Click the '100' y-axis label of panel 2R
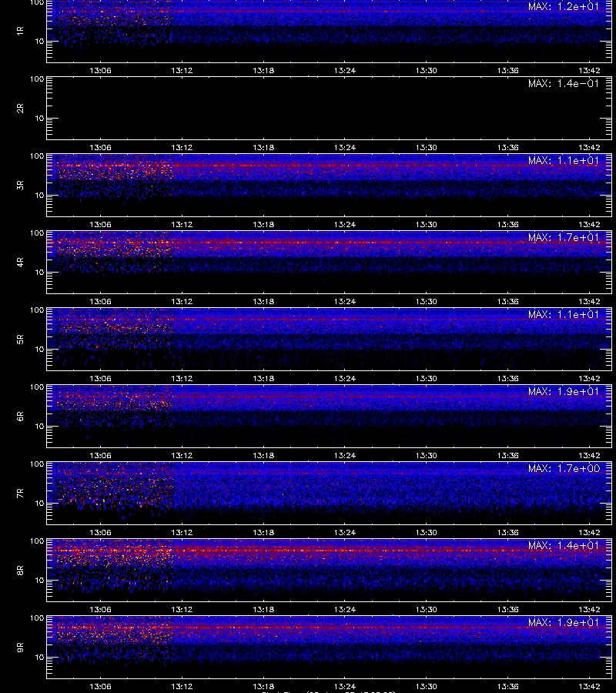 click(37, 79)
